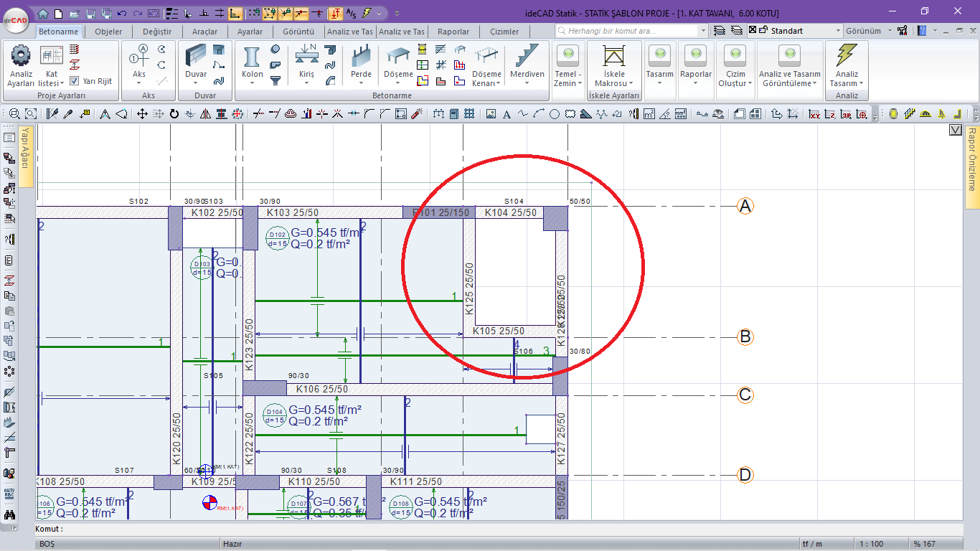Click the Home icon in quick access bar
980x551 pixels.
click(x=43, y=13)
